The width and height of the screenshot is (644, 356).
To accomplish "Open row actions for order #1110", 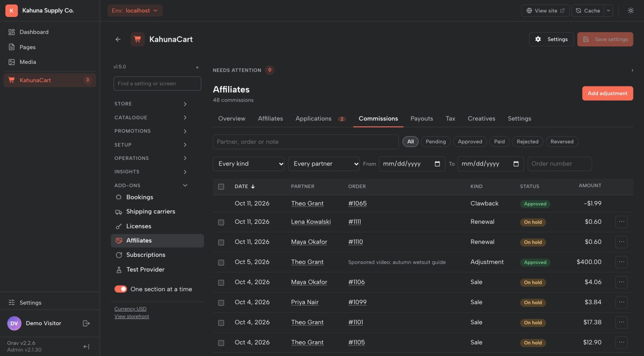I will pyautogui.click(x=621, y=242).
